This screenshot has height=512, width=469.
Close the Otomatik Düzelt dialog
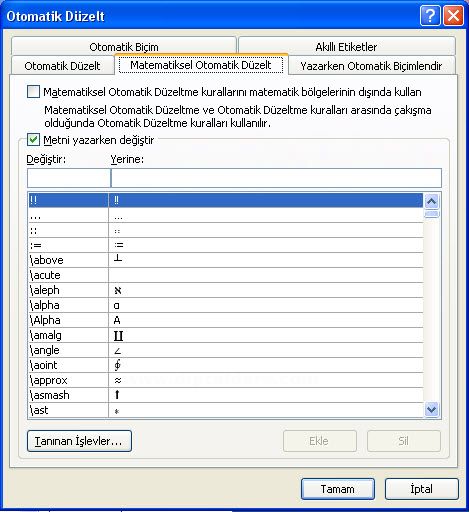coord(453,15)
